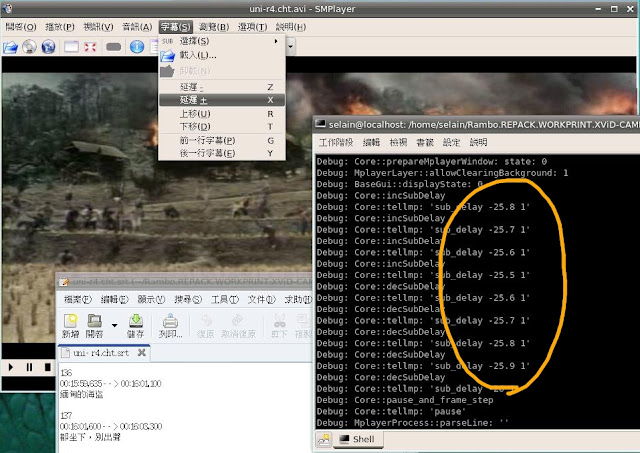Screen dimensions: 640x453
Task: Select the Shell tab in terminal
Action: point(358,440)
